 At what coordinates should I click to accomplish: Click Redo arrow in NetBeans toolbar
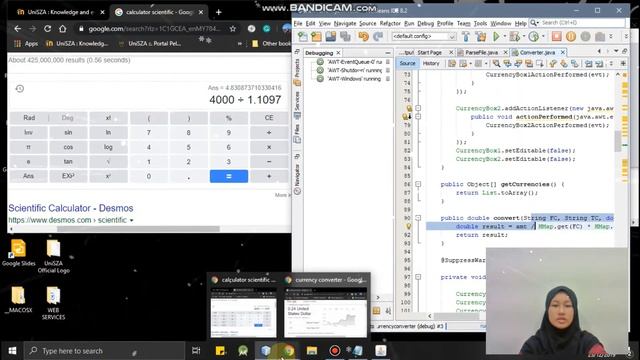pyautogui.click(x=378, y=37)
